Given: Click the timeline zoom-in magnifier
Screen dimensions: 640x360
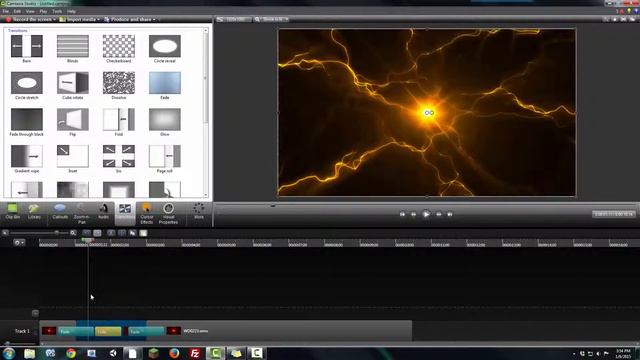Looking at the screenshot, I should click(x=73, y=233).
